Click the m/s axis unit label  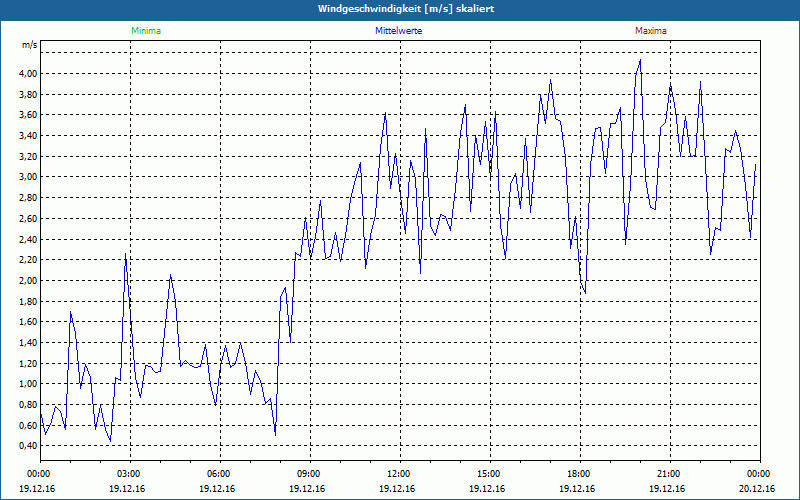[x=30, y=45]
